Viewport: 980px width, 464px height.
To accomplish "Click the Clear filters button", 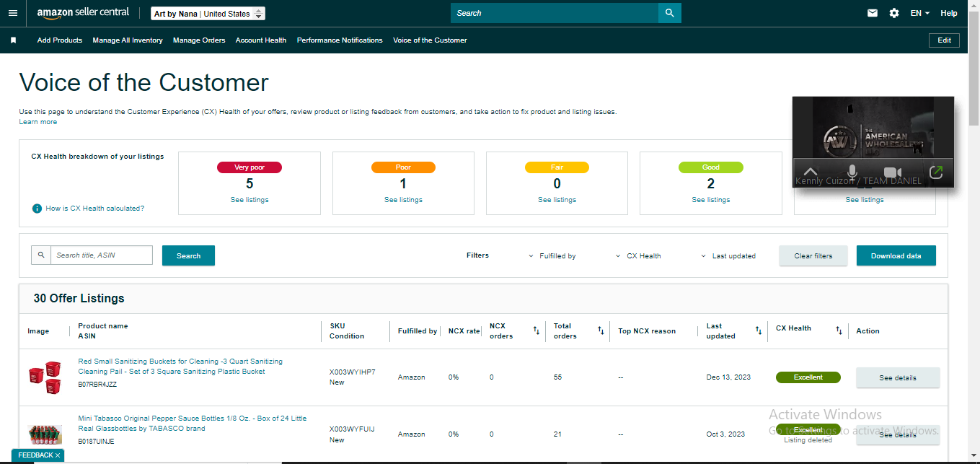I will pos(813,255).
